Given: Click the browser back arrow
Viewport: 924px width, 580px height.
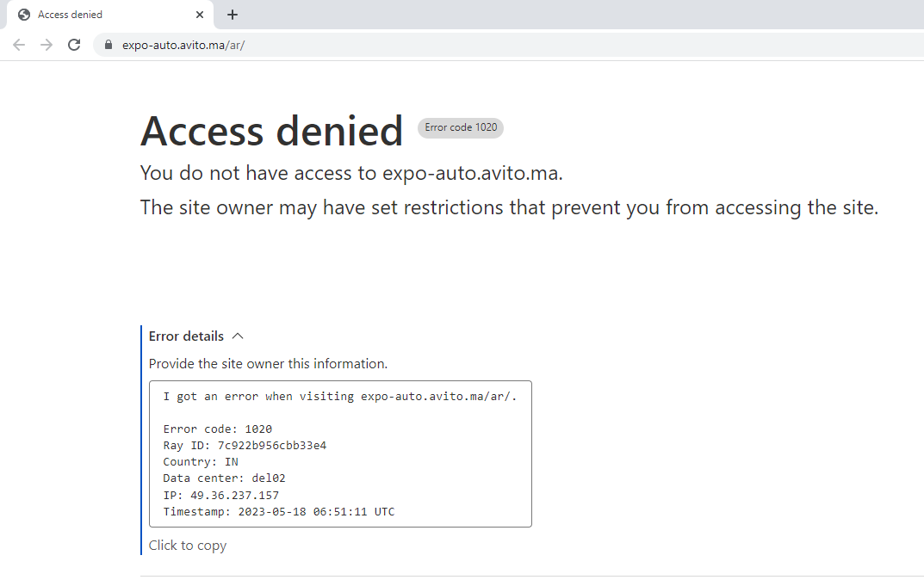Looking at the screenshot, I should 19,45.
